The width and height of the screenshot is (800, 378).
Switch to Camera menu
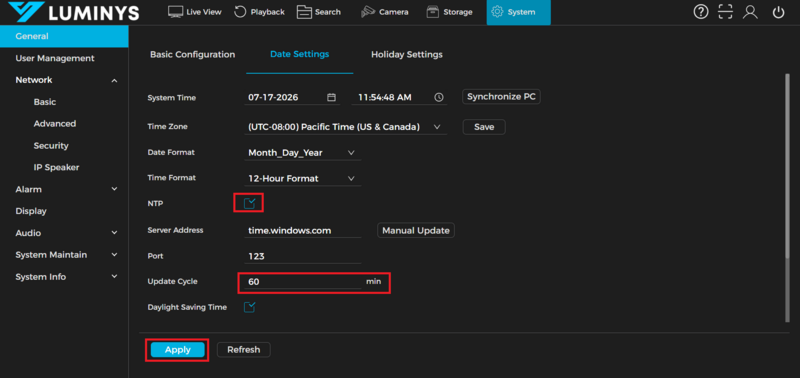click(384, 12)
